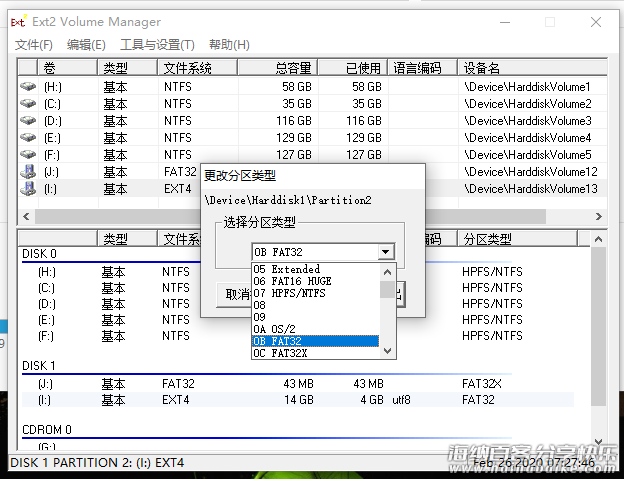Screen dimensions: 624x479
Task: Click the drive icon for volume C:
Action: [28, 103]
